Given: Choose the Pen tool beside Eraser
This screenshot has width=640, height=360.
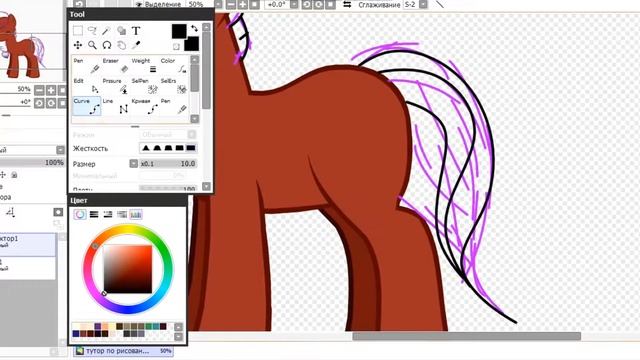Looking at the screenshot, I should tap(86, 65).
